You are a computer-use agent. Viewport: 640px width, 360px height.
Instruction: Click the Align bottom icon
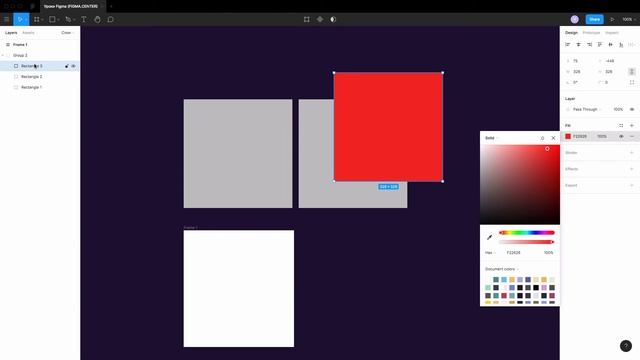click(621, 44)
